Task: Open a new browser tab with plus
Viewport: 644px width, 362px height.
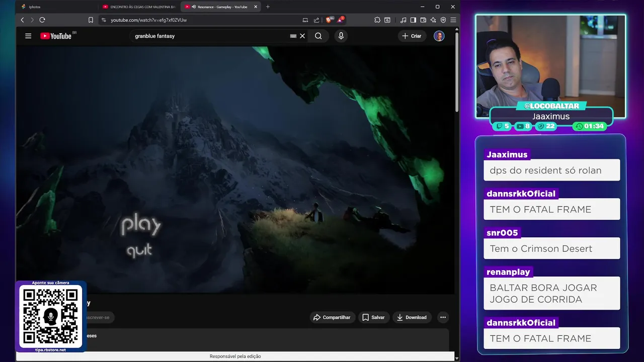Action: click(x=268, y=7)
